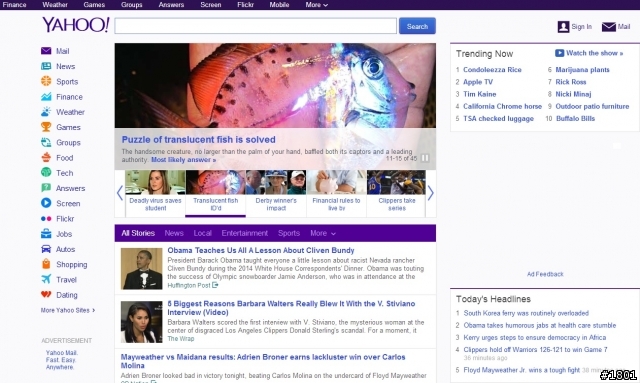Open trending topic Buffalo Bills

tap(576, 119)
